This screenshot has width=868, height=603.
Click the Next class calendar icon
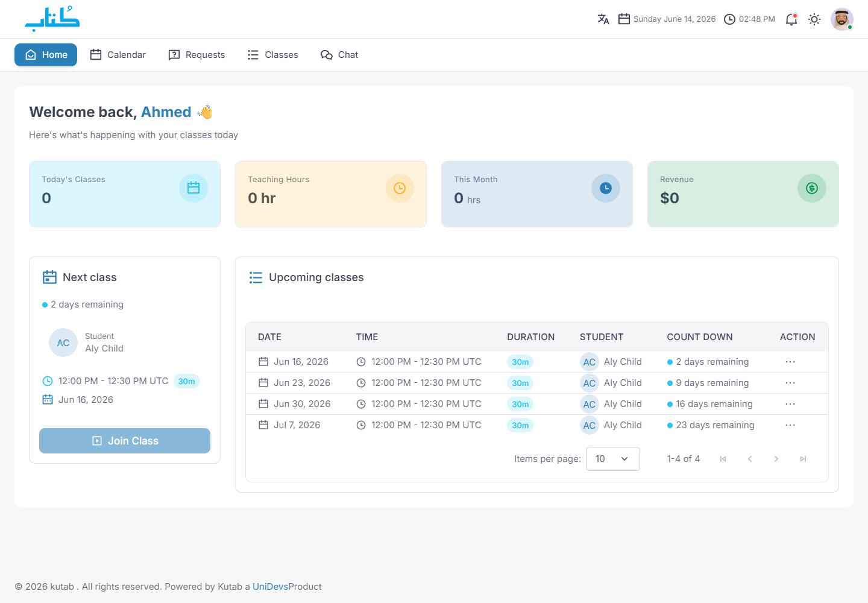[49, 277]
